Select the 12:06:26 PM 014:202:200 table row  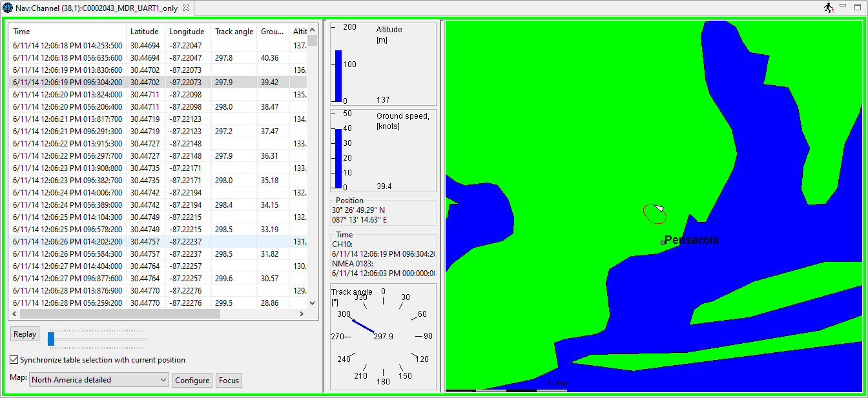[67, 241]
